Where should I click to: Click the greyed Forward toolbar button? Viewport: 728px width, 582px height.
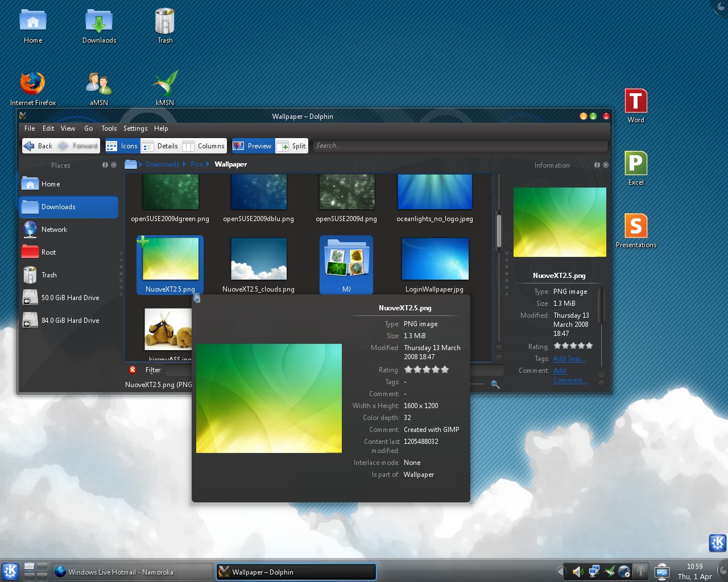point(78,146)
